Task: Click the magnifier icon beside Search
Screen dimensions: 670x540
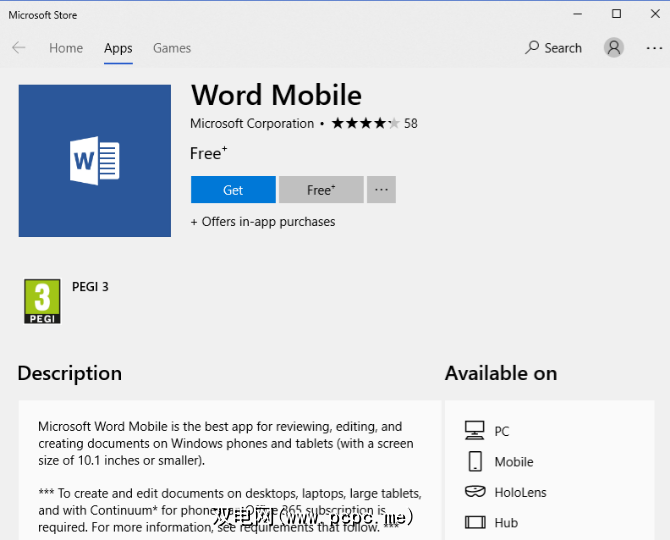Action: (x=532, y=47)
